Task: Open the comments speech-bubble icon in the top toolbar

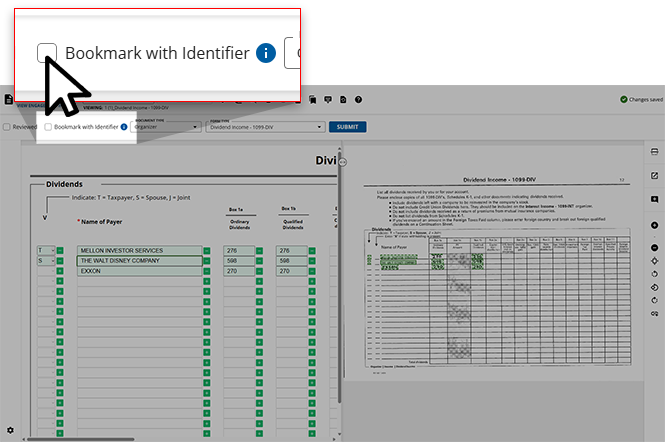Action: point(328,100)
